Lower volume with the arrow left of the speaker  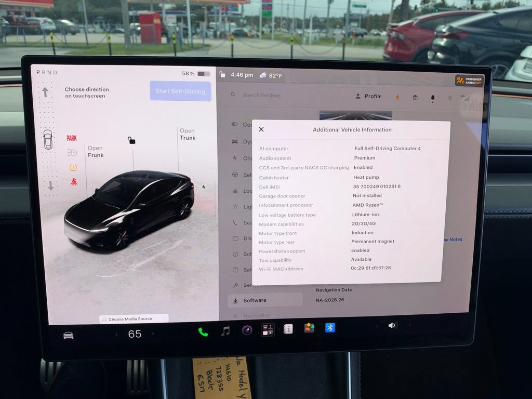pyautogui.click(x=377, y=326)
